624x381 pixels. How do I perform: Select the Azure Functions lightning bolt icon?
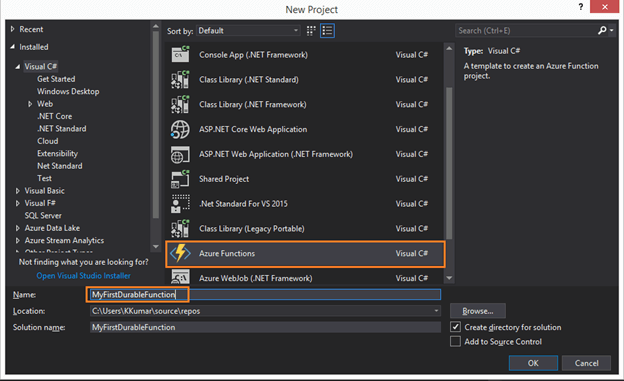pos(180,253)
